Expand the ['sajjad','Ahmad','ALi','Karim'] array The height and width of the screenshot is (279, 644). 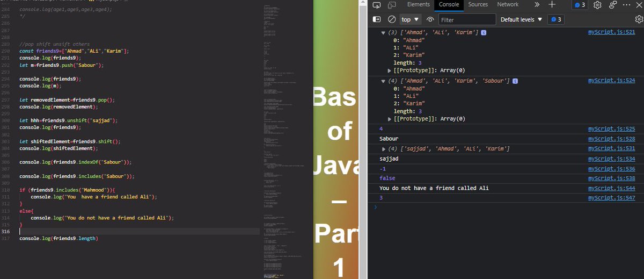tap(384, 148)
